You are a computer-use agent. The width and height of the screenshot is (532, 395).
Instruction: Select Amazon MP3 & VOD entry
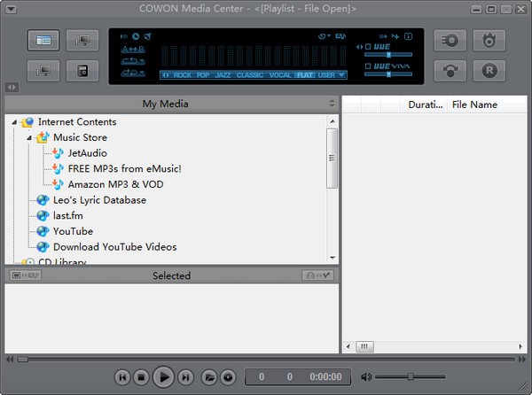(x=115, y=184)
